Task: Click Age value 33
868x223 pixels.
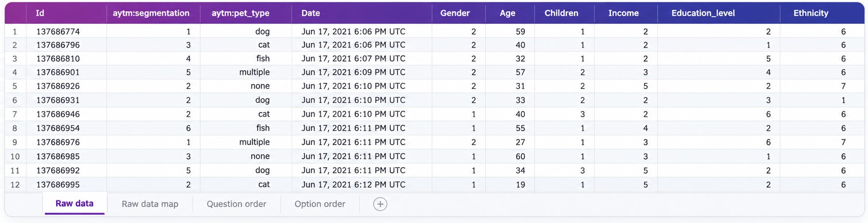Action: tap(520, 100)
